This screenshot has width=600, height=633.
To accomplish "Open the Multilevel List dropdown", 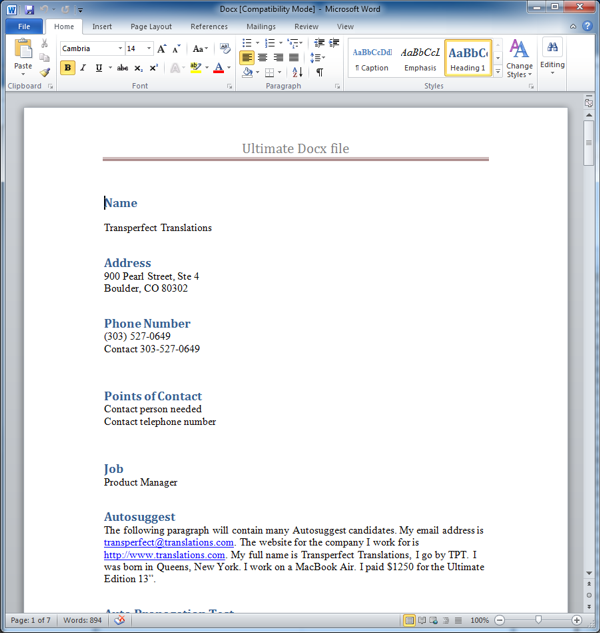I will tap(295, 43).
